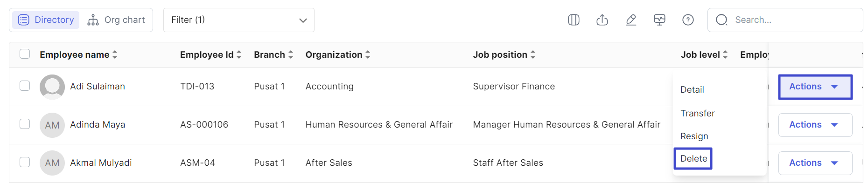Toggle the select-all header checkbox
868x183 pixels.
tap(25, 54)
